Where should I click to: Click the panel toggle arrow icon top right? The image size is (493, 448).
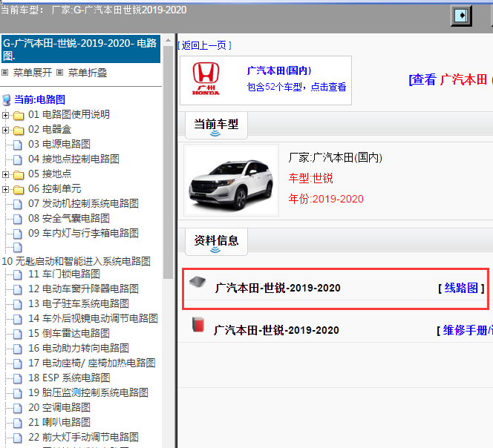(461, 16)
